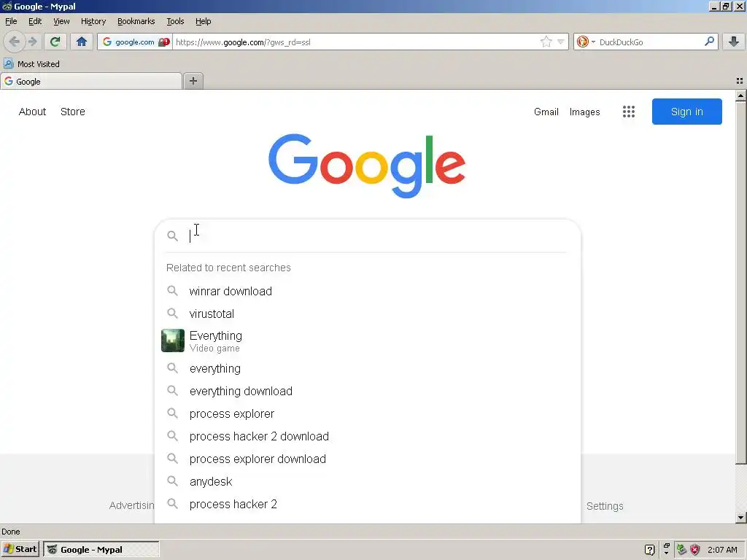The image size is (747, 560).
Task: Select suggestion process hacker 2
Action: [x=233, y=505]
